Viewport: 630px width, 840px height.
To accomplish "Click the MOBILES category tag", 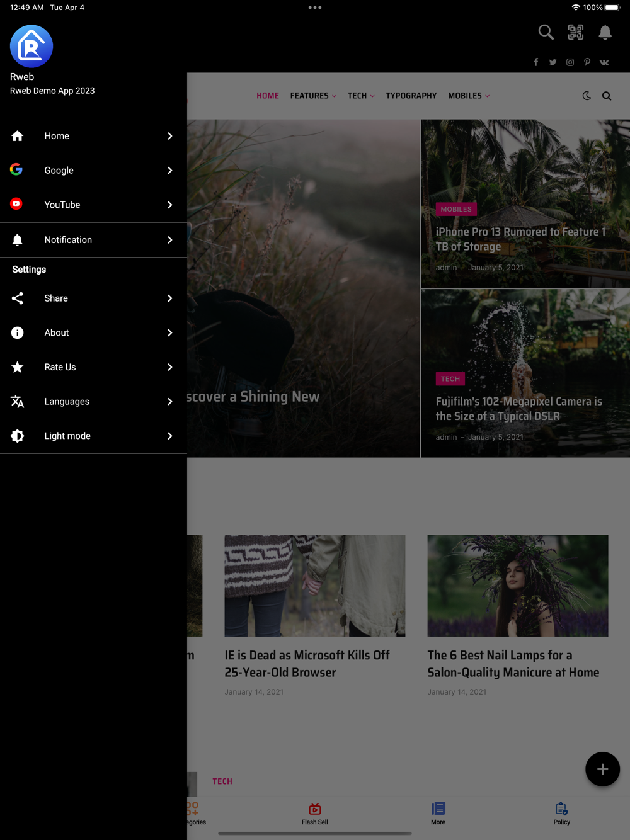I will click(x=456, y=209).
